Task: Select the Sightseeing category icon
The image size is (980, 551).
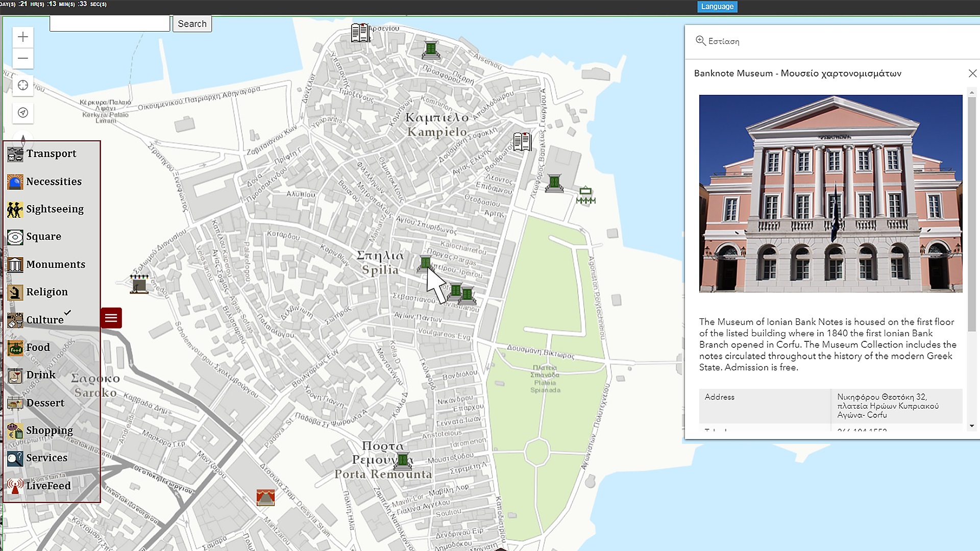Action: tap(15, 209)
